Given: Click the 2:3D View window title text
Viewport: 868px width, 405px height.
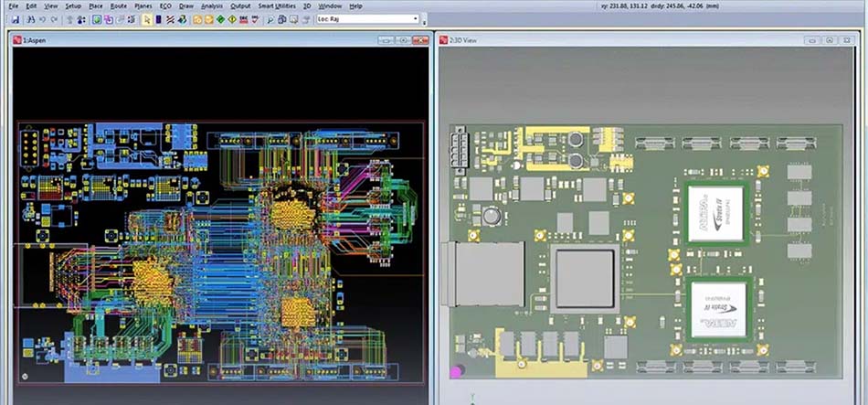Looking at the screenshot, I should (463, 40).
